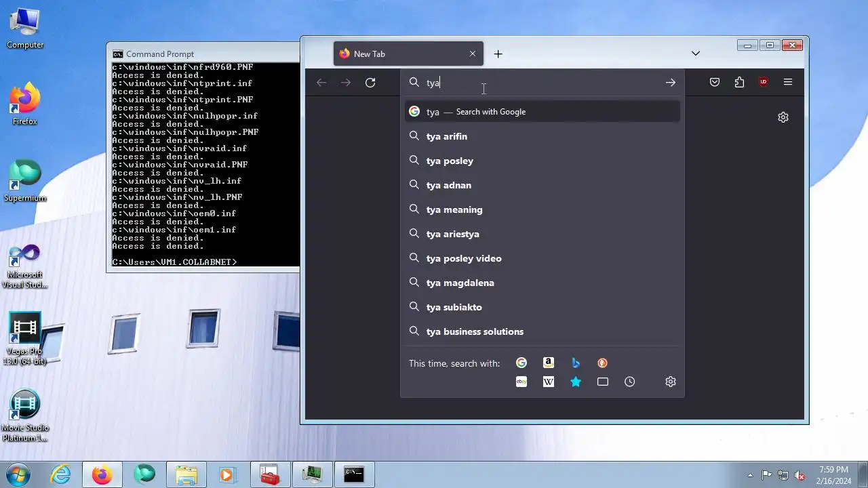This screenshot has width=868, height=488.
Task: Open Command Prompt window system menu icon
Action: [118, 54]
